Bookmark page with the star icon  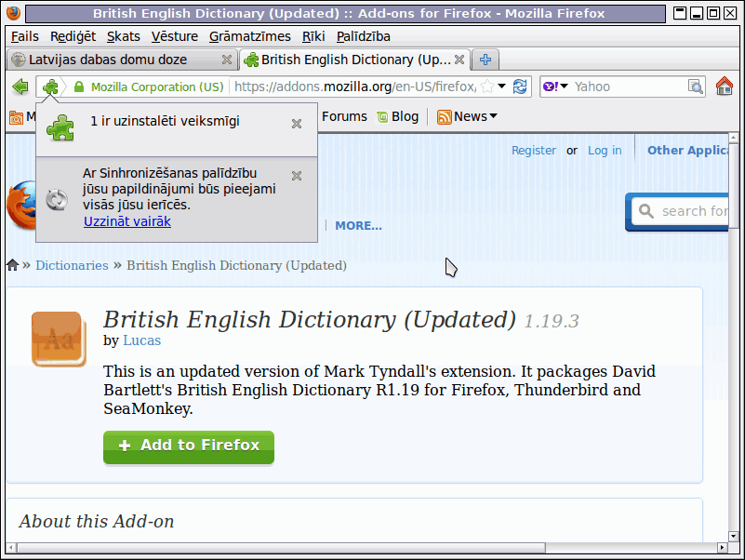click(x=487, y=87)
